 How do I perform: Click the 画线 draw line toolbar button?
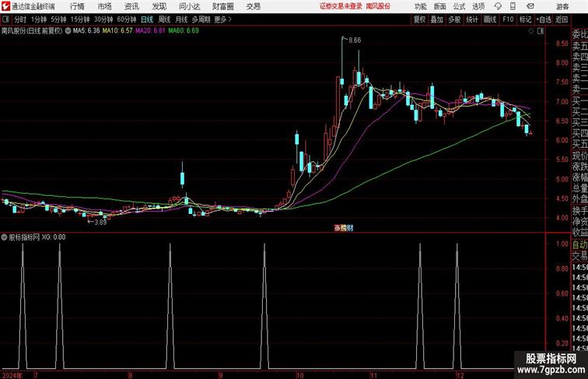490,19
